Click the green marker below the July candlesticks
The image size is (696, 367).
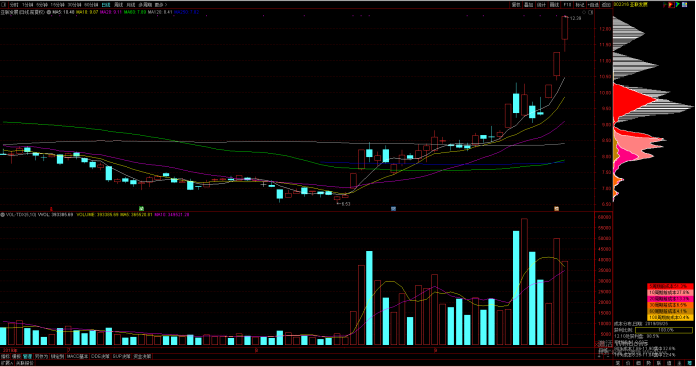[141, 208]
